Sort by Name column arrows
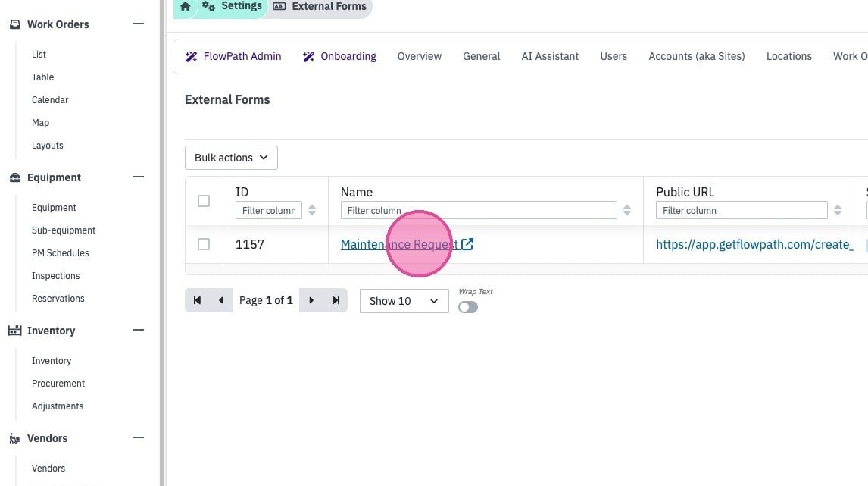The image size is (868, 486). pyautogui.click(x=627, y=210)
